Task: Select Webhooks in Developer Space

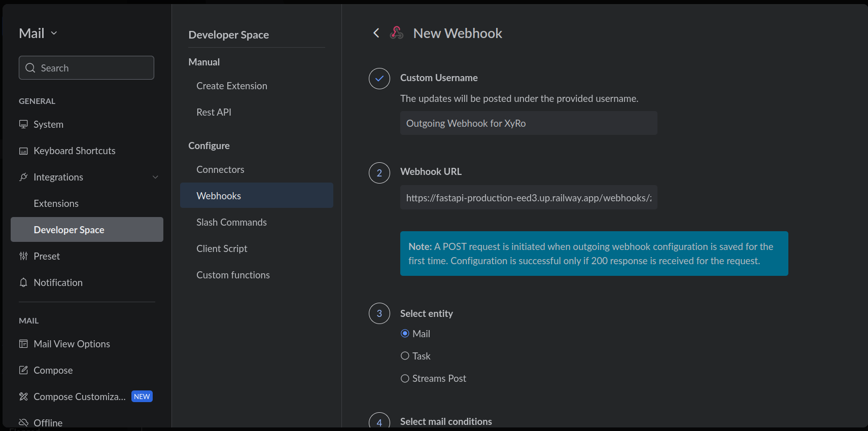Action: pyautogui.click(x=257, y=195)
